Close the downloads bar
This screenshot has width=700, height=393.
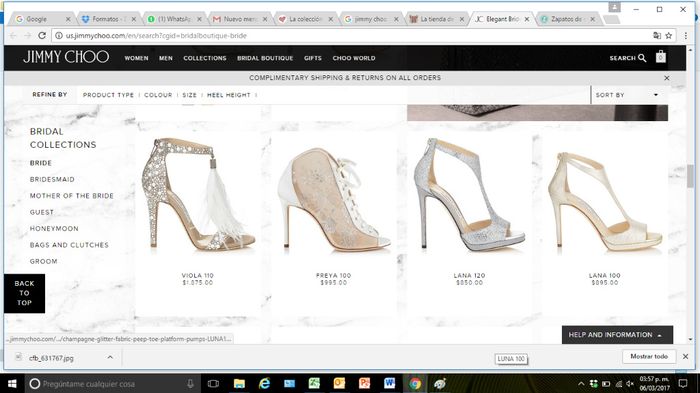coord(685,356)
